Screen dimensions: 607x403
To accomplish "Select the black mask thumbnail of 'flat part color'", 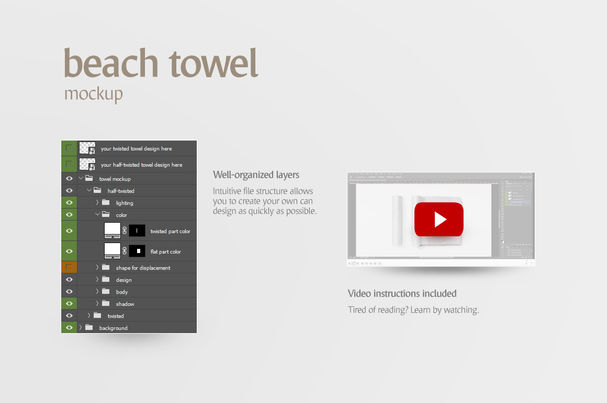I will (137, 251).
